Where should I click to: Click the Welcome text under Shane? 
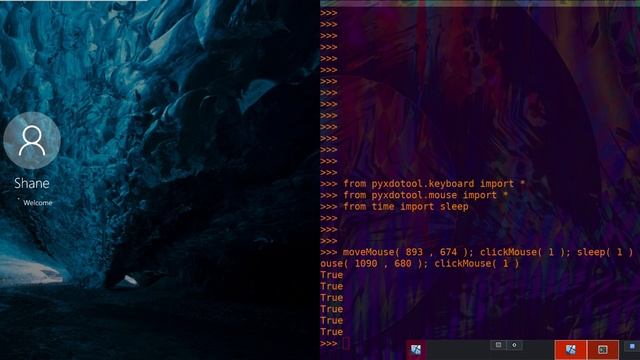pyautogui.click(x=38, y=203)
